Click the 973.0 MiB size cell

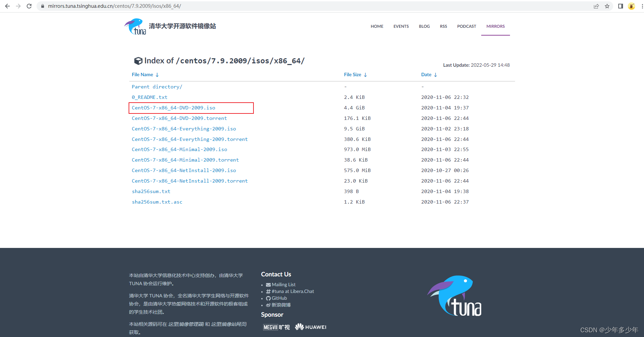pos(357,149)
